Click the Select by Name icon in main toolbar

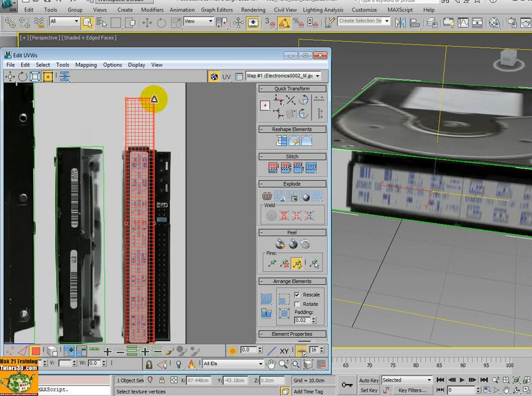(101, 23)
